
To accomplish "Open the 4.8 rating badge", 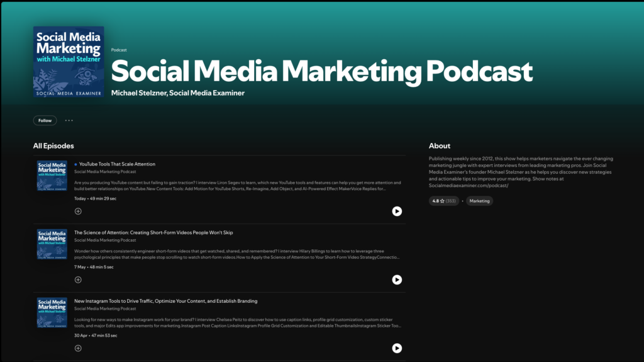I will point(443,201).
